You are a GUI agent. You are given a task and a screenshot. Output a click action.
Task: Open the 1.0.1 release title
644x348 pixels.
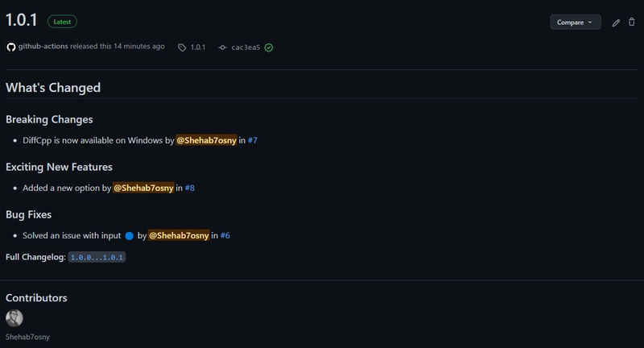point(22,21)
